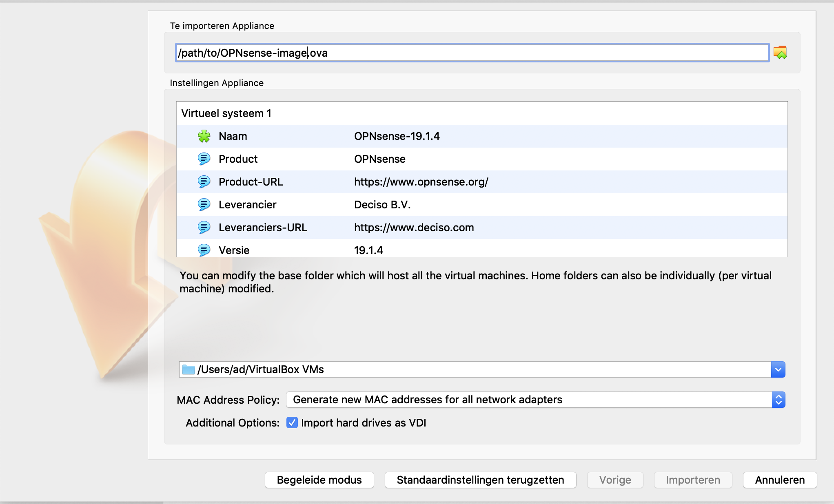Expand the VirtualBox VMs folder dropdown arrow
This screenshot has width=834, height=504.
tap(778, 369)
